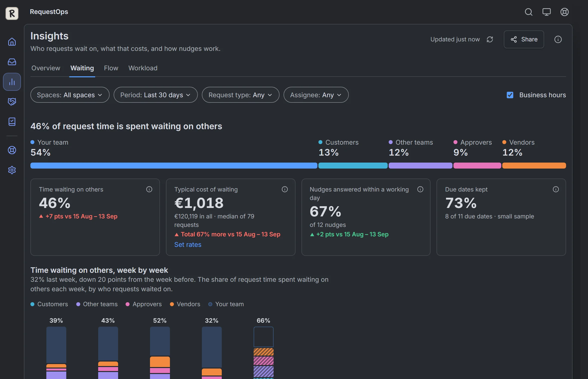Toggle Other teams series in weekly chart legend
Image resolution: width=588 pixels, height=379 pixels.
(x=97, y=304)
